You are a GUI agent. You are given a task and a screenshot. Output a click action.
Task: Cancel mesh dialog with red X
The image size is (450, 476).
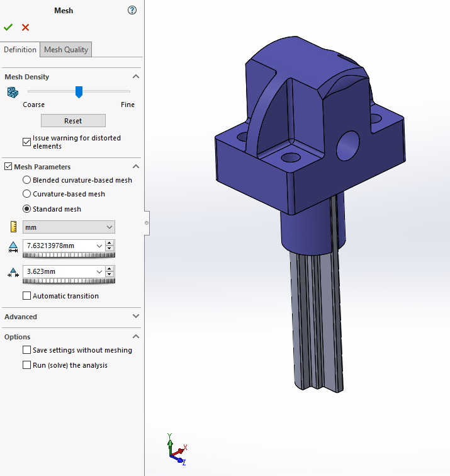25,27
